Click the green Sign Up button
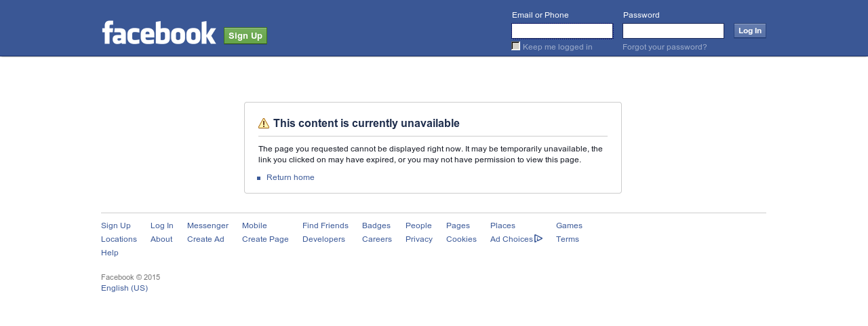The width and height of the screenshot is (868, 326). (x=245, y=35)
